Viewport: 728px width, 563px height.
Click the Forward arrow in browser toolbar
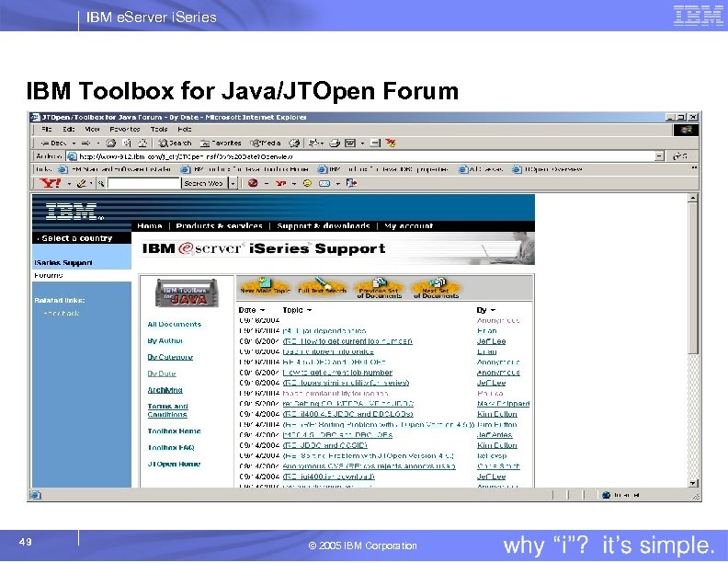85,144
